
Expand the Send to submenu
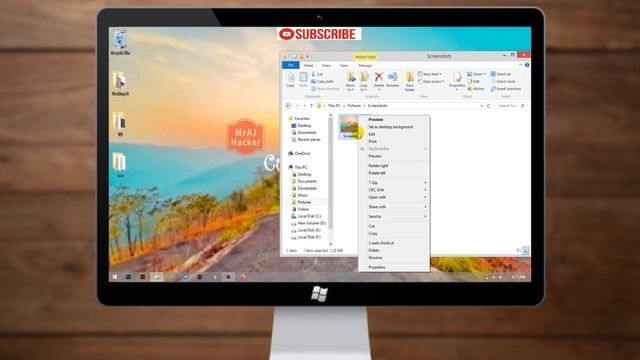pos(394,216)
